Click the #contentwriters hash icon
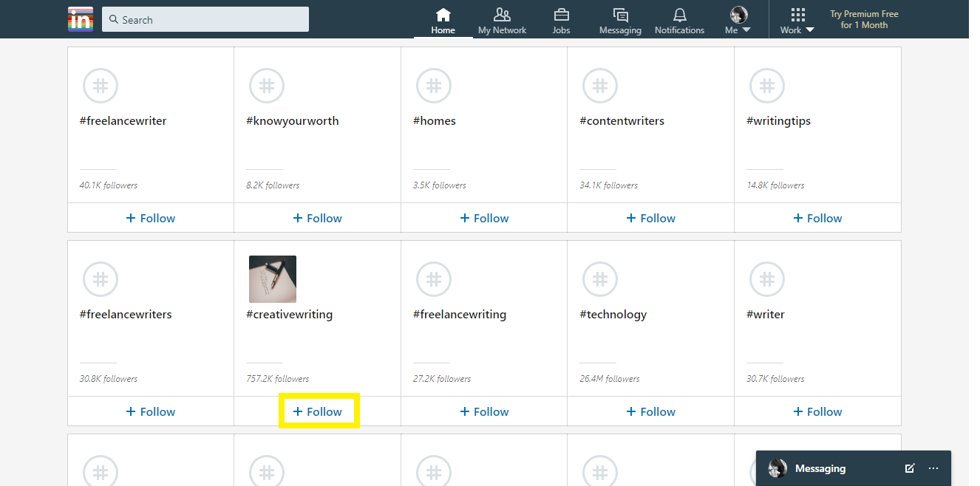The width and height of the screenshot is (980, 486). coord(600,86)
